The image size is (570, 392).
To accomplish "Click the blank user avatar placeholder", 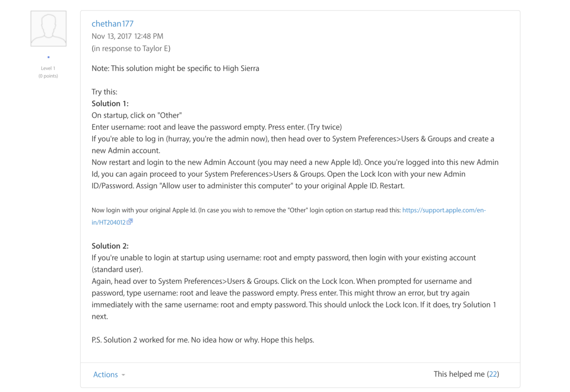I will [x=49, y=28].
